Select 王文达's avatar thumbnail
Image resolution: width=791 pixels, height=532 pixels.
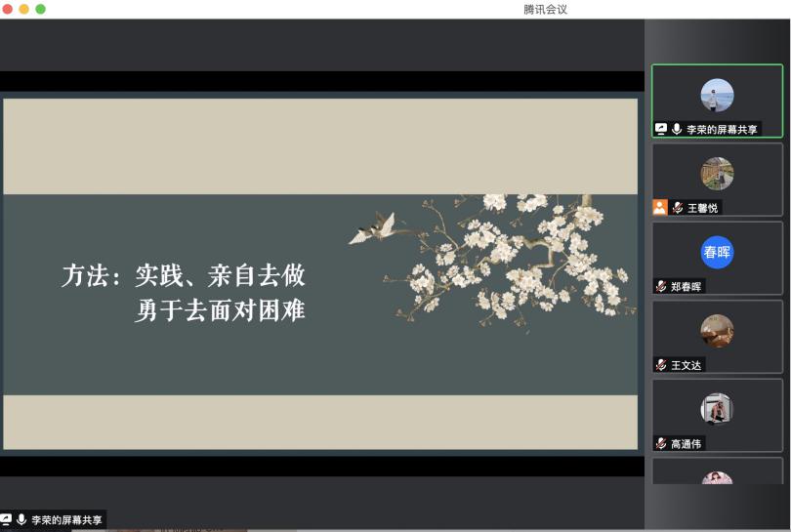717,331
